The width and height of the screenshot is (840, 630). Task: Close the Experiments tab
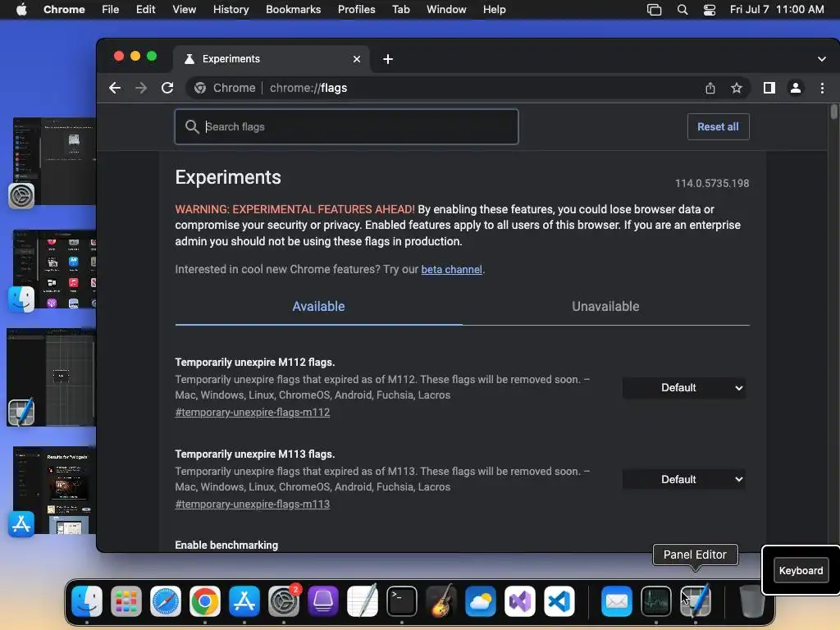pos(357,59)
